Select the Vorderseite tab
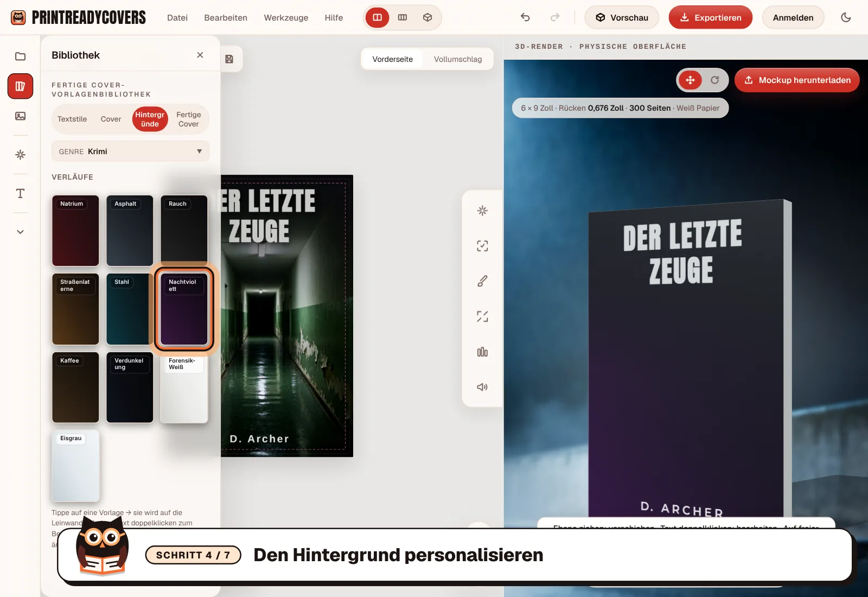Viewport: 868px width, 597px height. (x=393, y=59)
